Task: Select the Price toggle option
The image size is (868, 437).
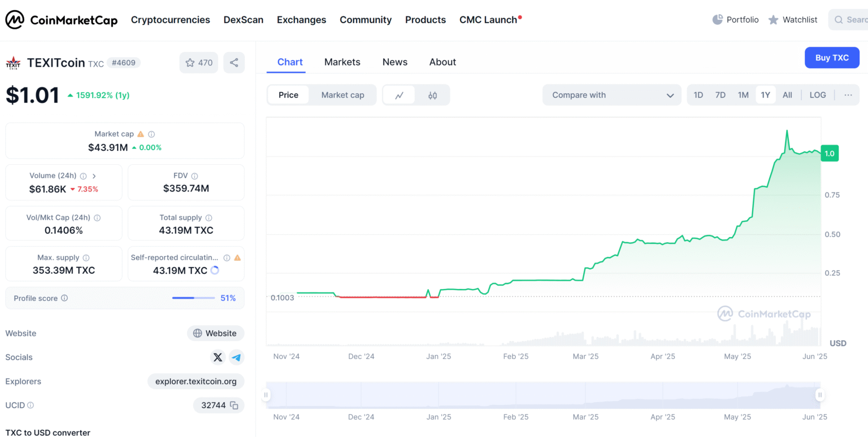Action: [x=288, y=95]
